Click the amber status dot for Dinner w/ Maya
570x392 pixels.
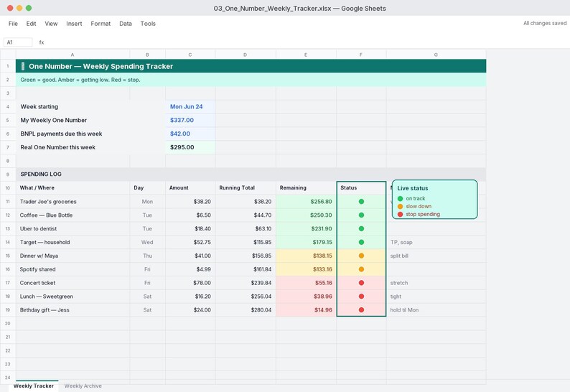[x=361, y=256]
